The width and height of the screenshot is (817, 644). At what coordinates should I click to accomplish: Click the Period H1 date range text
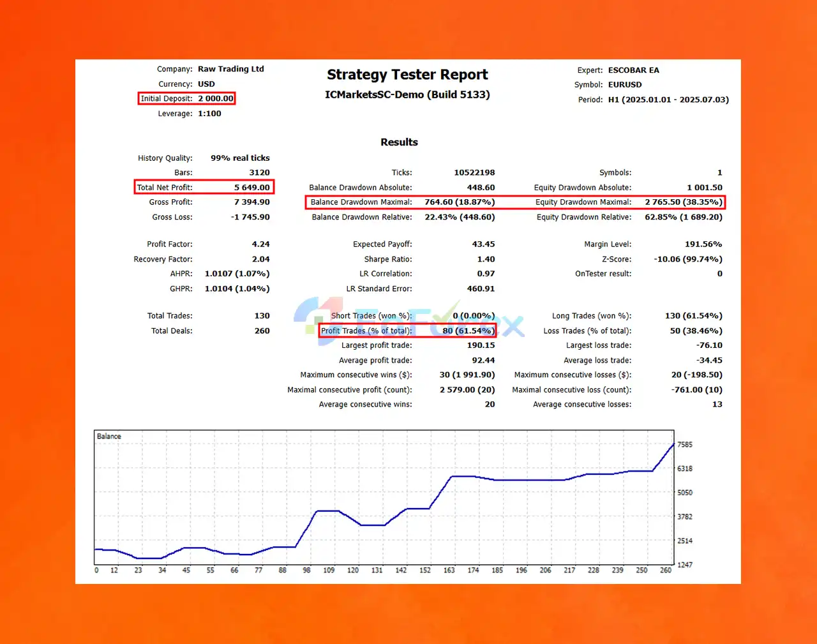(668, 100)
